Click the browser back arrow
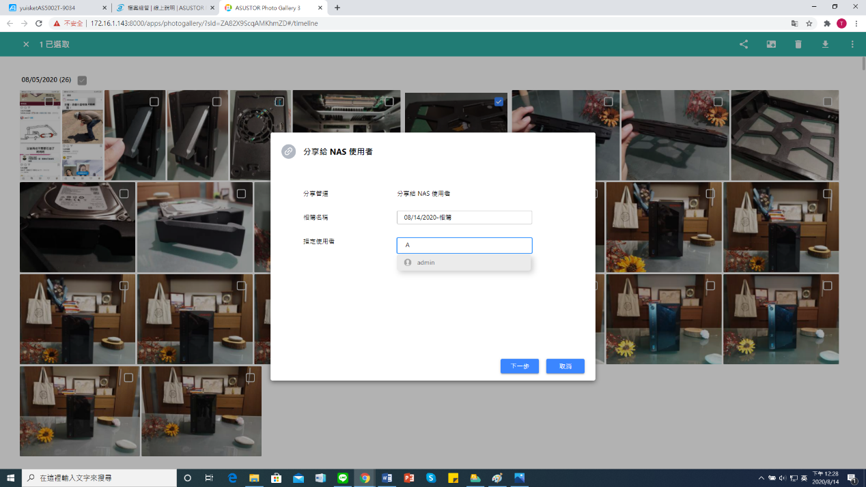866x487 pixels. pos(10,23)
